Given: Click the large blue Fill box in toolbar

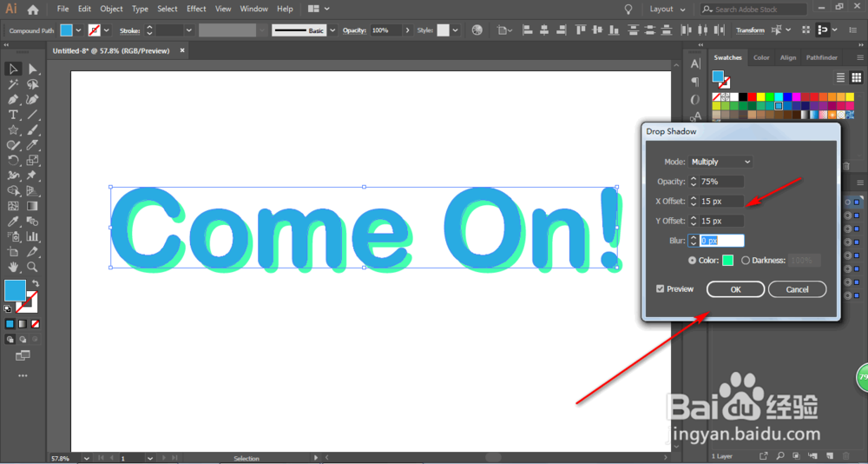Looking at the screenshot, I should point(15,290).
